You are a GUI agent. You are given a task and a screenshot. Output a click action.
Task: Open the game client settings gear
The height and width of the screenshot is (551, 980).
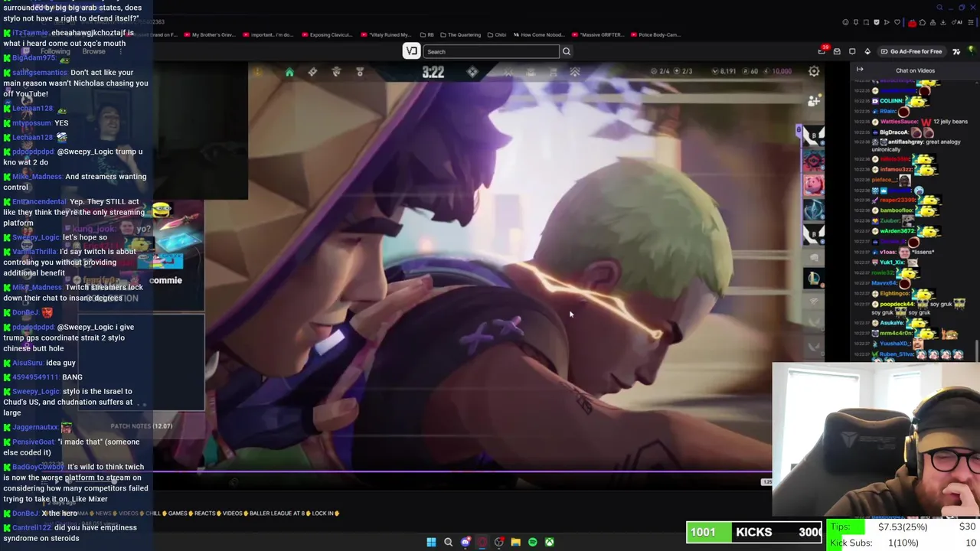tap(814, 71)
